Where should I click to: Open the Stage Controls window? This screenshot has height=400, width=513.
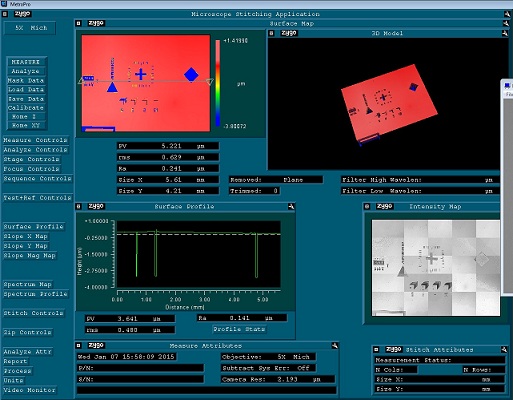32,160
